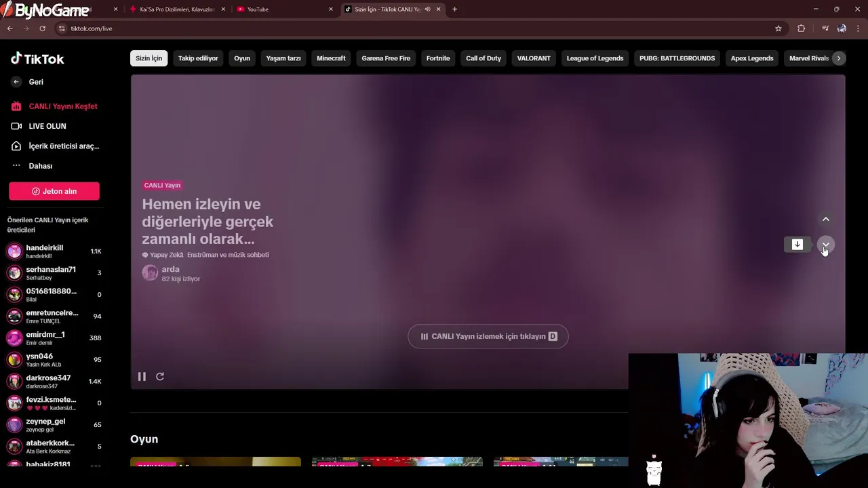Screen dimensions: 868x488
Task: Click ysn046 avatar icon
Action: click(x=14, y=360)
